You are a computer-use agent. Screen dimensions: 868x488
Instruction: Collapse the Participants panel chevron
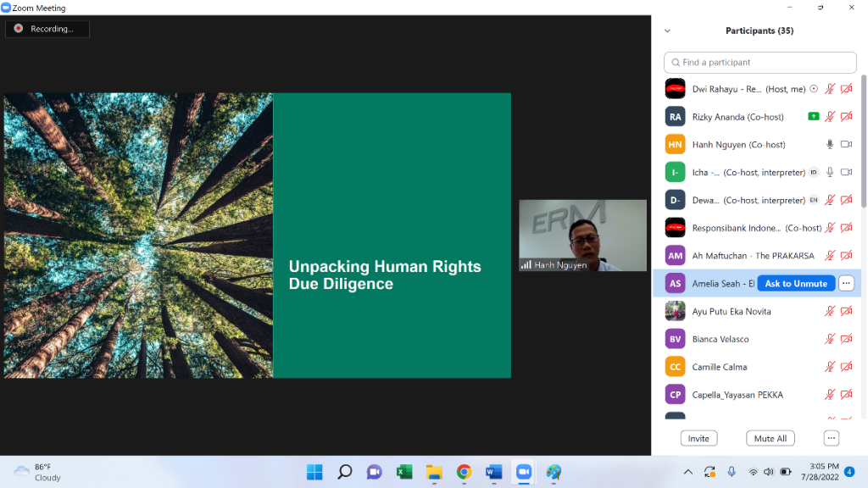[667, 31]
